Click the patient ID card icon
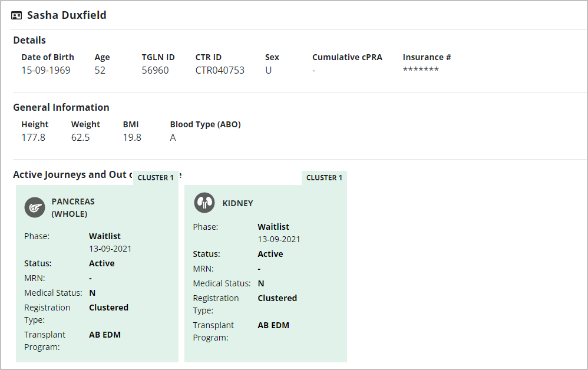Image resolution: width=588 pixels, height=370 pixels. point(17,15)
